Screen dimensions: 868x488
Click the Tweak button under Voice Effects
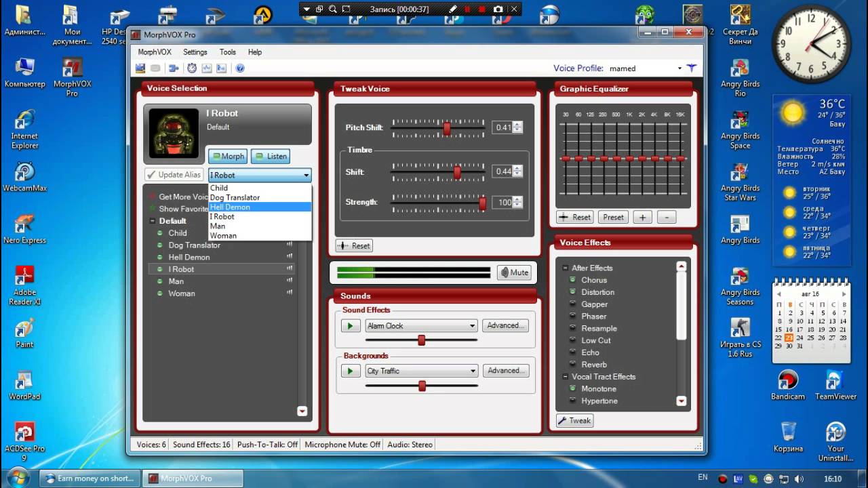click(x=574, y=420)
